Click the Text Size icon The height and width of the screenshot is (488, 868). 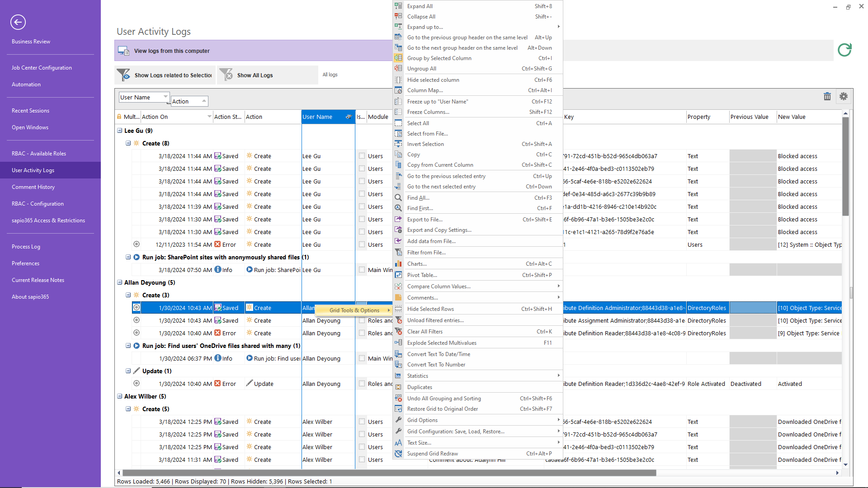pyautogui.click(x=398, y=442)
